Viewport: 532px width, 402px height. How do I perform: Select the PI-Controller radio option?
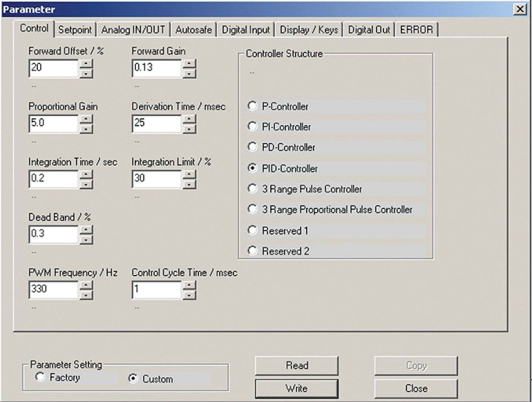pyautogui.click(x=252, y=127)
